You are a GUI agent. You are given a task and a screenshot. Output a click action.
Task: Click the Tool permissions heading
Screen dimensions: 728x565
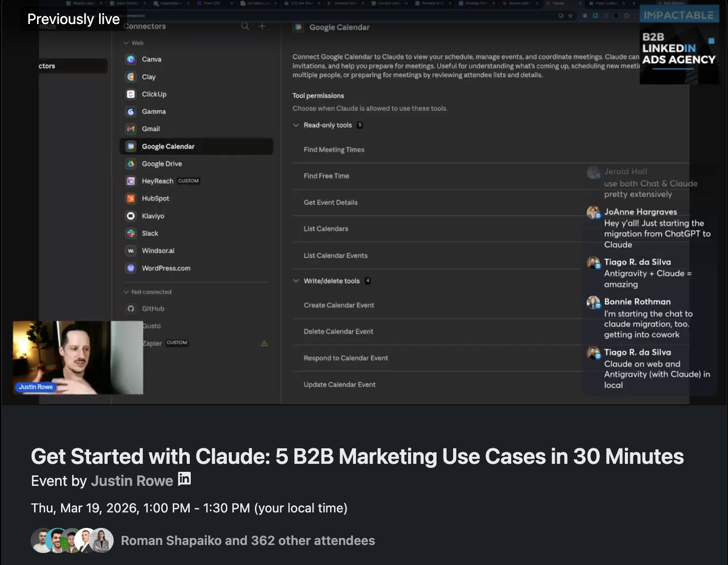coord(318,96)
